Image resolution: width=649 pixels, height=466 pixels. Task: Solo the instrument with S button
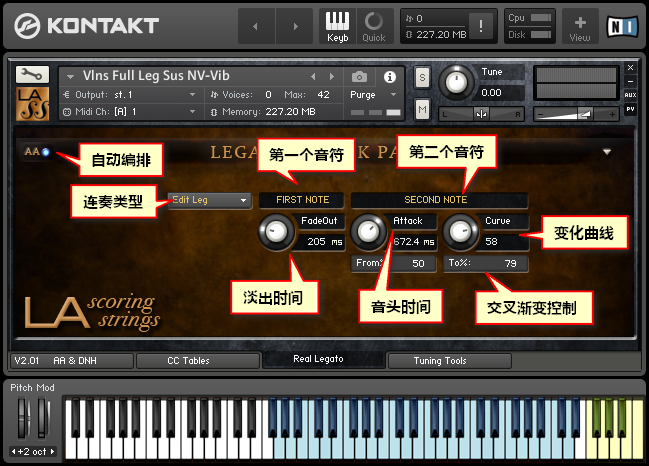(x=422, y=77)
